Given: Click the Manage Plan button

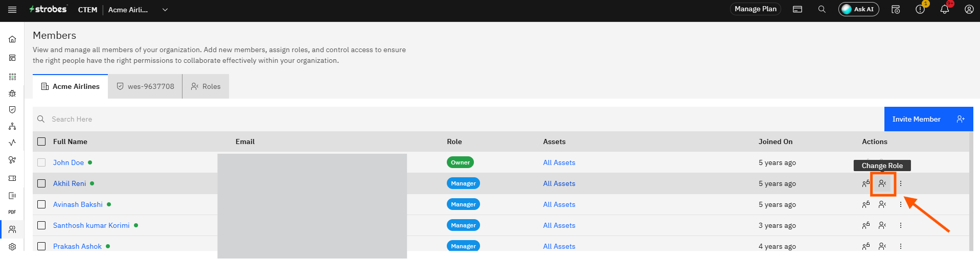Looking at the screenshot, I should pyautogui.click(x=756, y=9).
